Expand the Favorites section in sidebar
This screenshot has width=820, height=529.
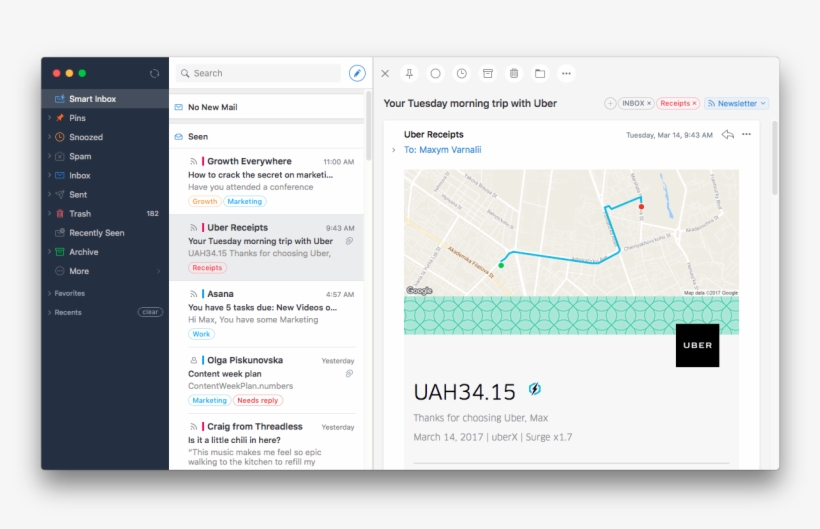50,293
